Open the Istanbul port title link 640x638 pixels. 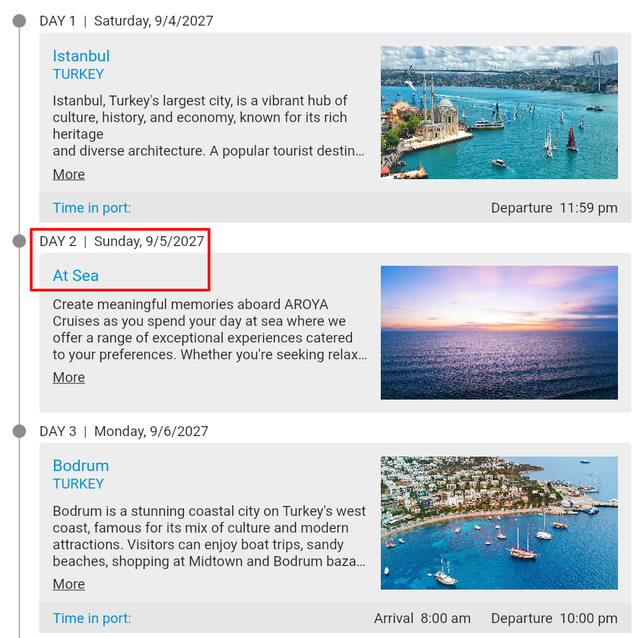81,56
